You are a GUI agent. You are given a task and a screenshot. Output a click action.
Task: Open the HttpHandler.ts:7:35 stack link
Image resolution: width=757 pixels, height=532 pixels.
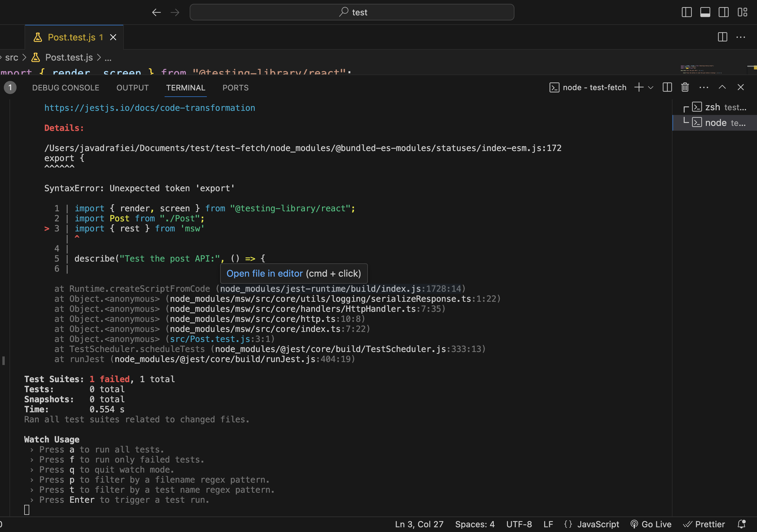(305, 309)
